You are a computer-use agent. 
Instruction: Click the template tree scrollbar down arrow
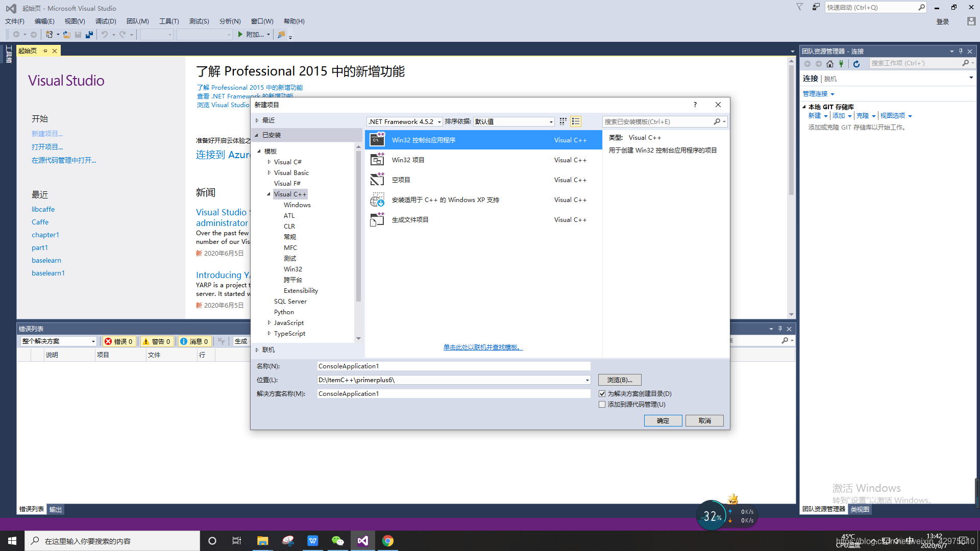click(358, 338)
